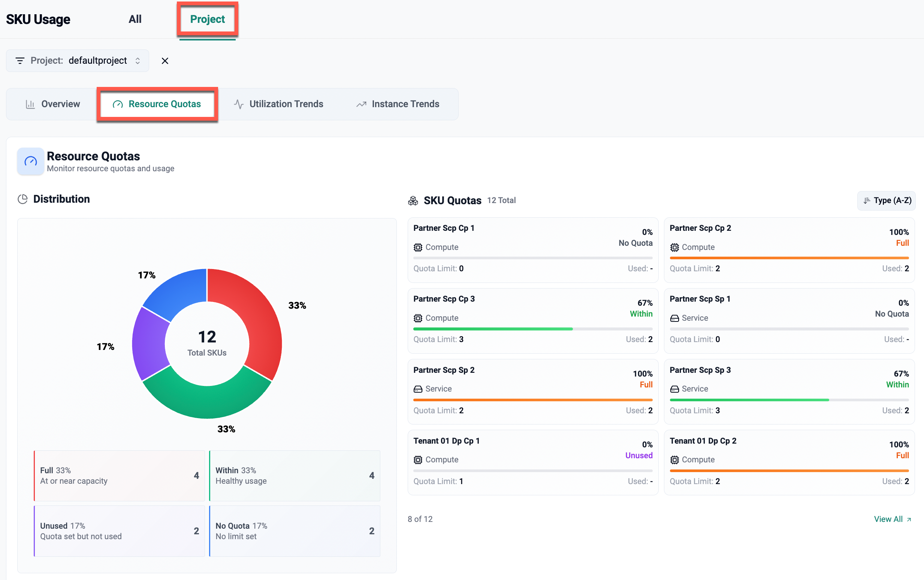
Task: Click the Distribution pie chart icon
Action: pyautogui.click(x=22, y=199)
